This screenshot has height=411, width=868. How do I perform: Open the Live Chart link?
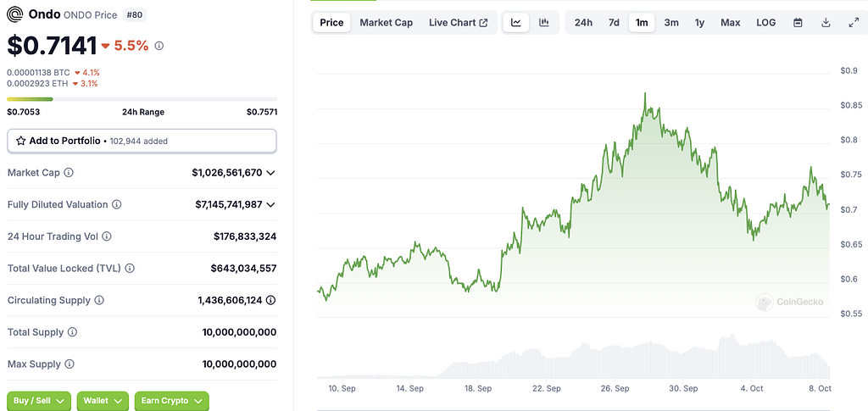[x=458, y=23]
